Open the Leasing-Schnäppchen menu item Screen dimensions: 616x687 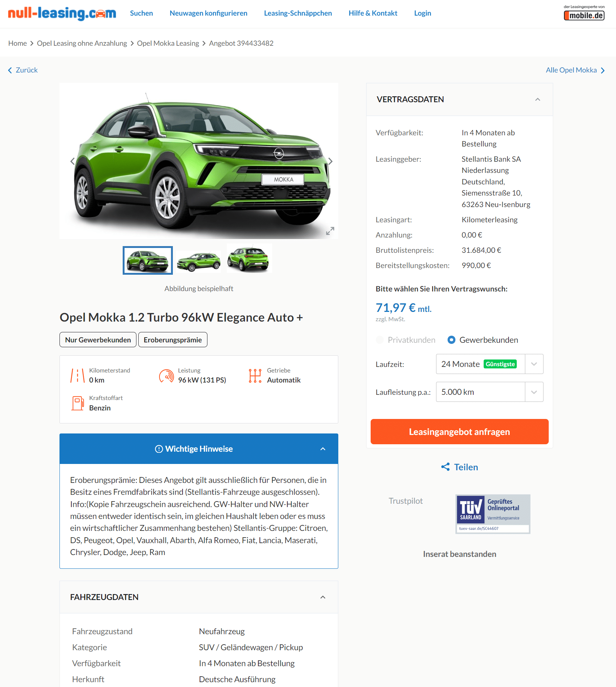tap(298, 13)
